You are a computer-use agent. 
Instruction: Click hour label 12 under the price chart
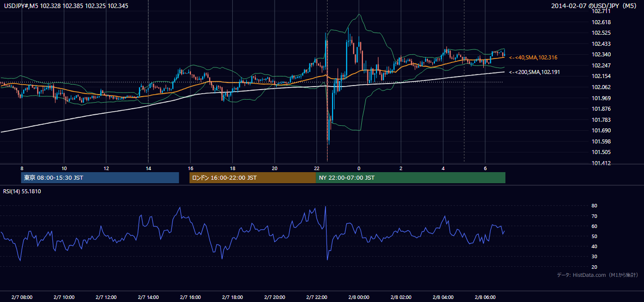106,168
